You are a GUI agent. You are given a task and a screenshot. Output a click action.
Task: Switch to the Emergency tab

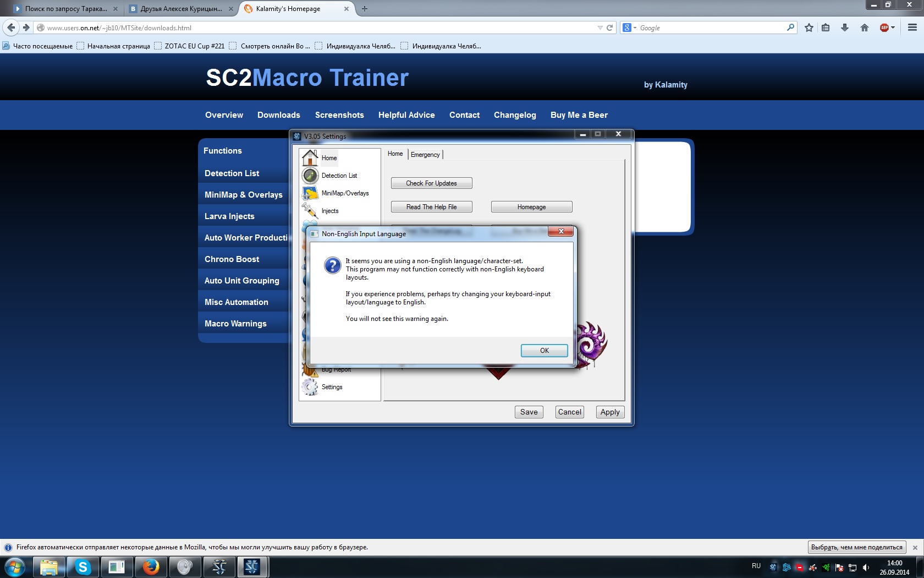click(x=425, y=155)
